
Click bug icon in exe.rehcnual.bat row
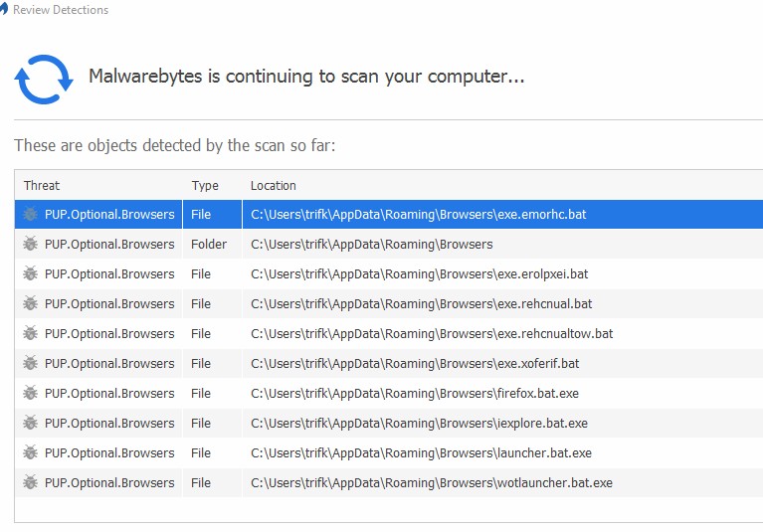[30, 303]
